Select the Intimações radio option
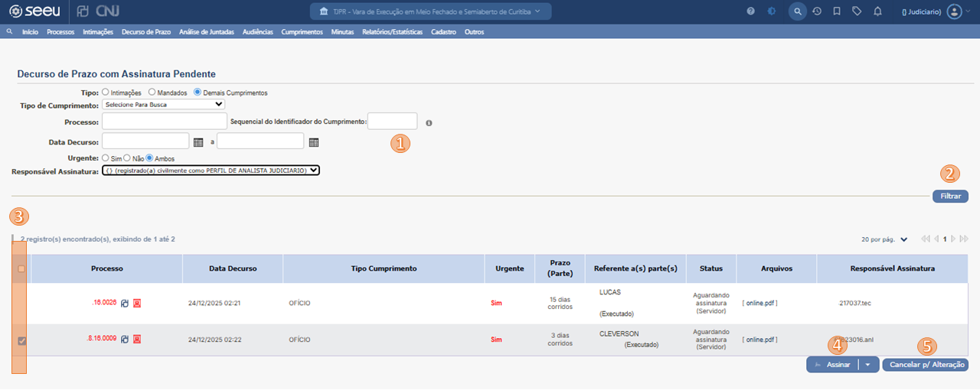This screenshot has width=980, height=390. (x=105, y=93)
